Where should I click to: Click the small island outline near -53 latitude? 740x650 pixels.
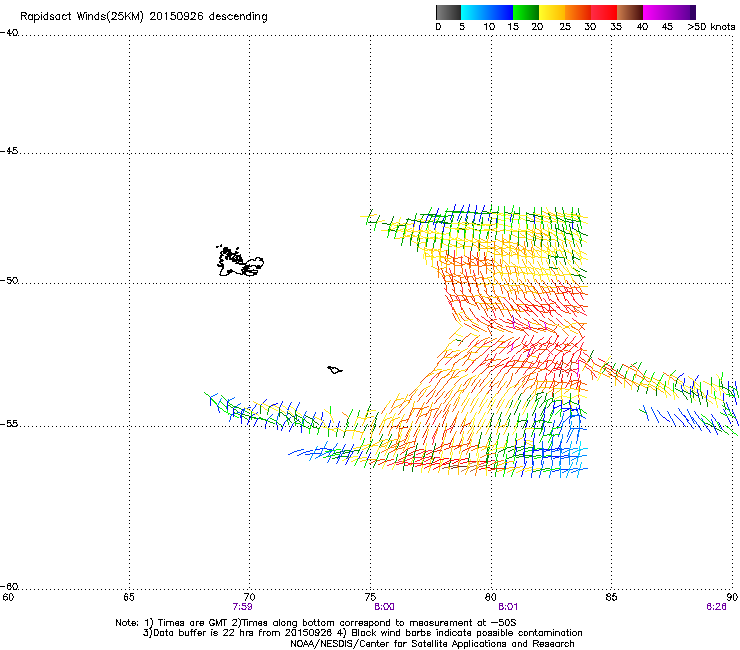335,370
